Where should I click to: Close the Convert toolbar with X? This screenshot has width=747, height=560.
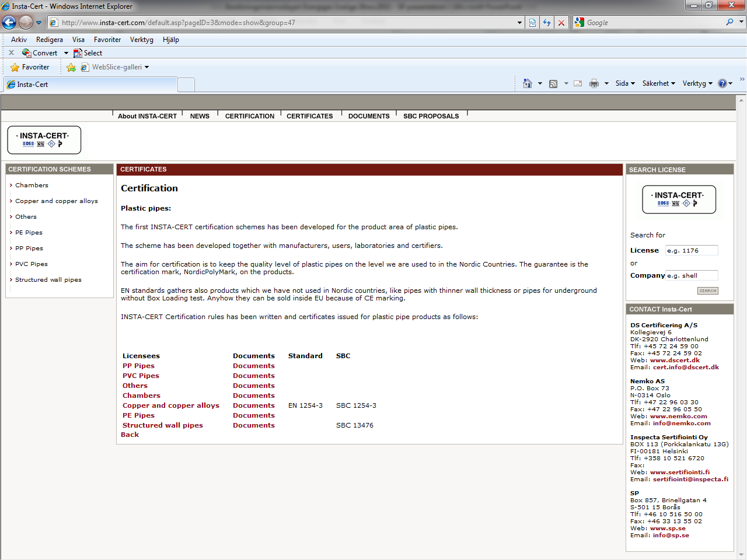point(11,52)
